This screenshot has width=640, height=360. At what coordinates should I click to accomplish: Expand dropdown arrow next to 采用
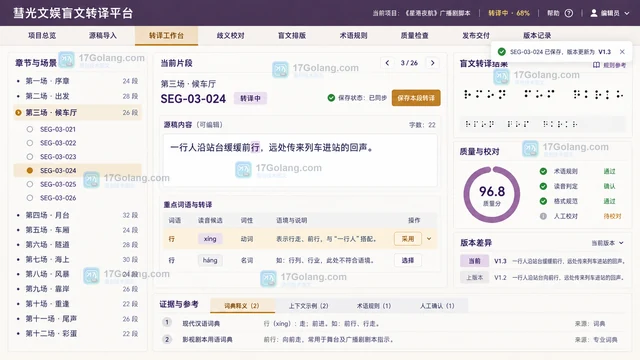click(x=429, y=239)
